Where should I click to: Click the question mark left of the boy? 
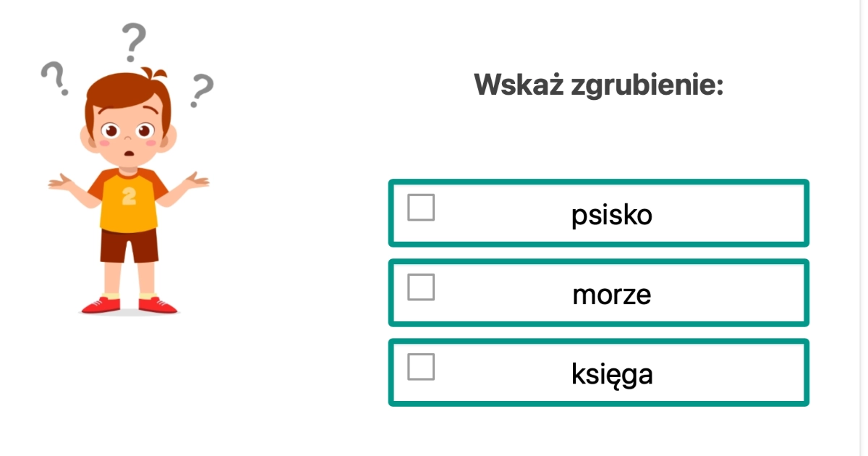[55, 77]
